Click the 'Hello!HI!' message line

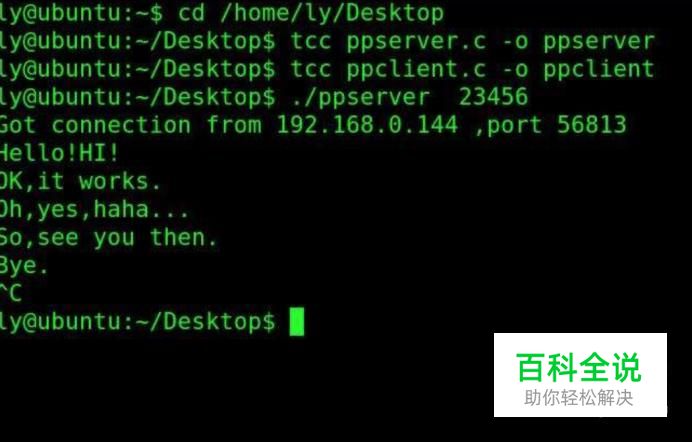click(x=59, y=153)
